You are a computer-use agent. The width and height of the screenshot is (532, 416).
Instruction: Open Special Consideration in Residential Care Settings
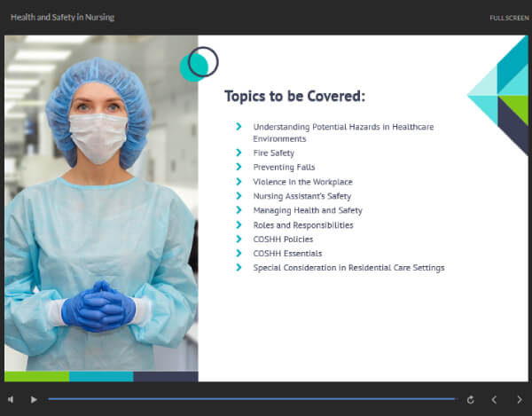click(x=348, y=268)
